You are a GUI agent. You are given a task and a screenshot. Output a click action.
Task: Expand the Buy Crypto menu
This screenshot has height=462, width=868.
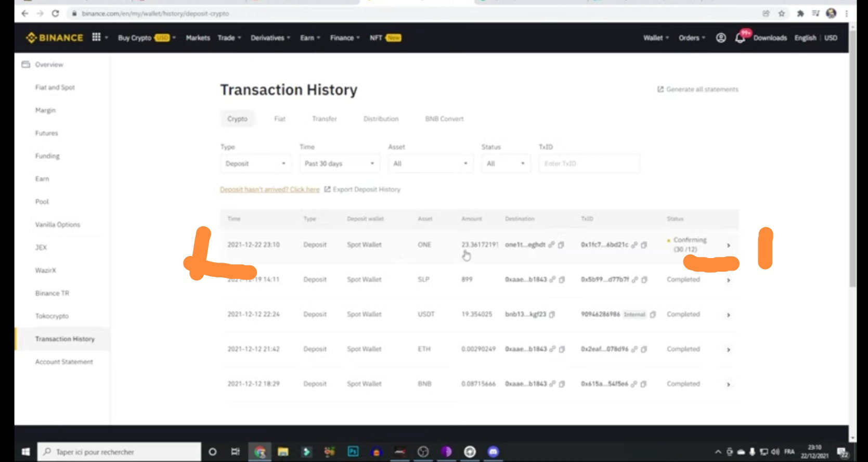click(147, 38)
